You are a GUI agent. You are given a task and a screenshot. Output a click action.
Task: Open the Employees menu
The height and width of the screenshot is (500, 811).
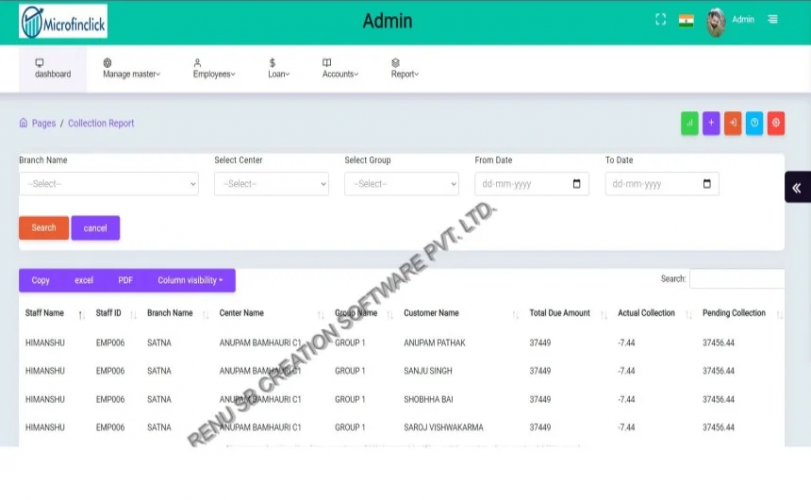click(x=214, y=69)
